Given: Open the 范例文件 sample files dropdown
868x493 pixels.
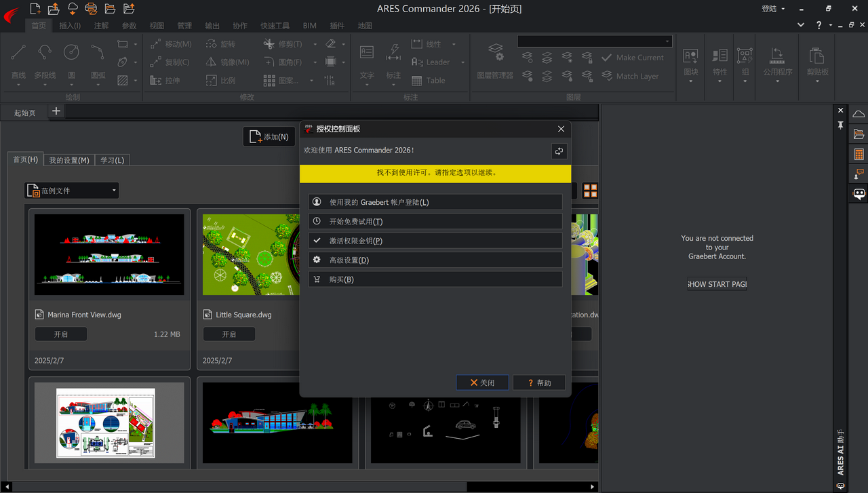Looking at the screenshot, I should 72,191.
